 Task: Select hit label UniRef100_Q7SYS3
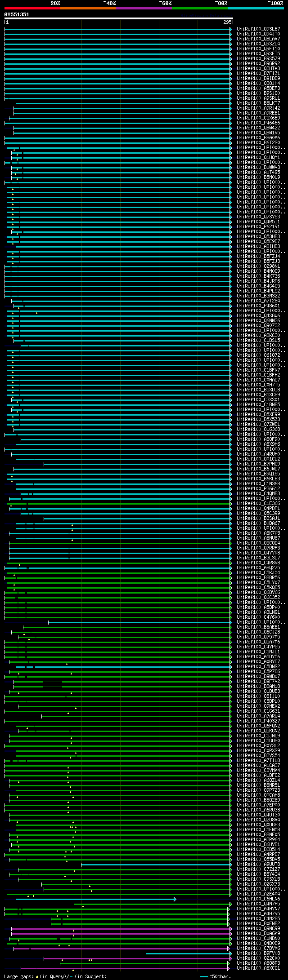[258, 217]
